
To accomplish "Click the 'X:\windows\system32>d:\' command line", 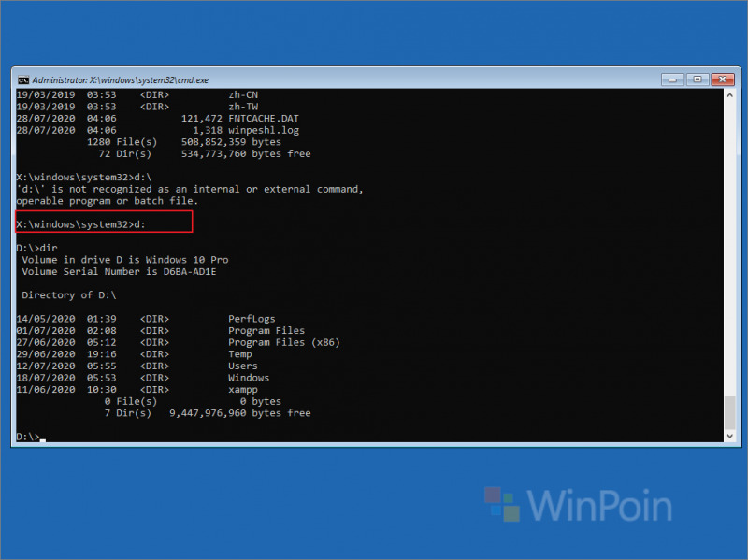I will (84, 178).
